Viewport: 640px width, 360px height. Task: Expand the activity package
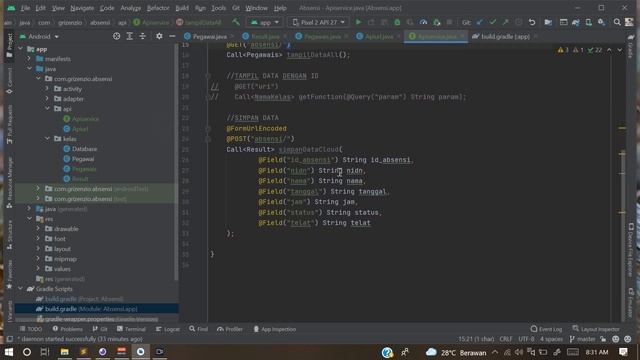47,89
